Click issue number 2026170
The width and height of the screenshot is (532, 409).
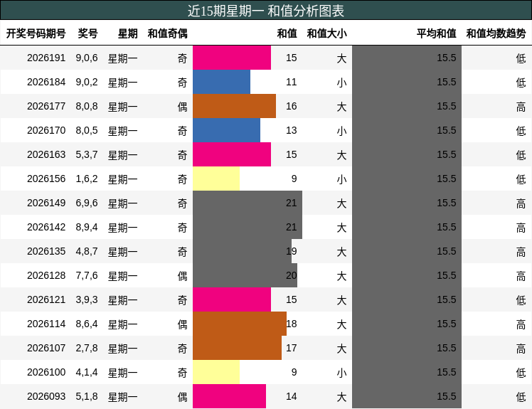coord(46,130)
